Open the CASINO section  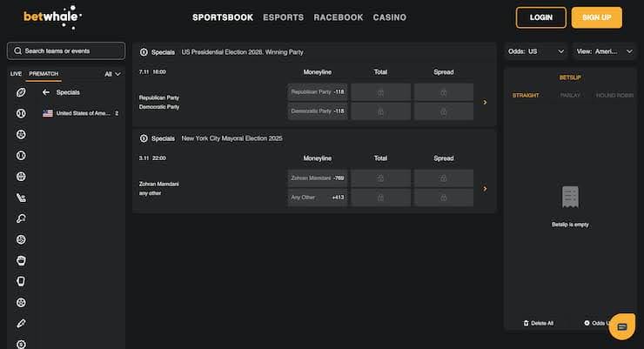(x=390, y=17)
